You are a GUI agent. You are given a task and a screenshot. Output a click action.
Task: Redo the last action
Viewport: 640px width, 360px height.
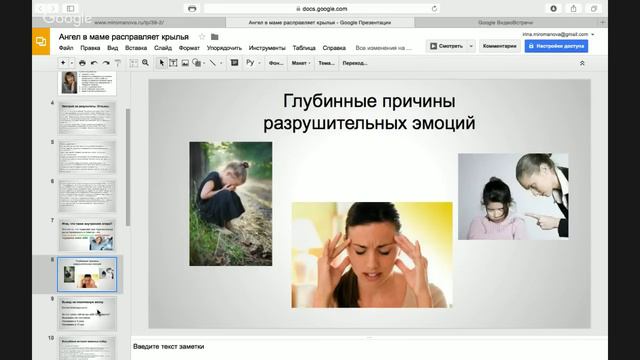click(106, 63)
